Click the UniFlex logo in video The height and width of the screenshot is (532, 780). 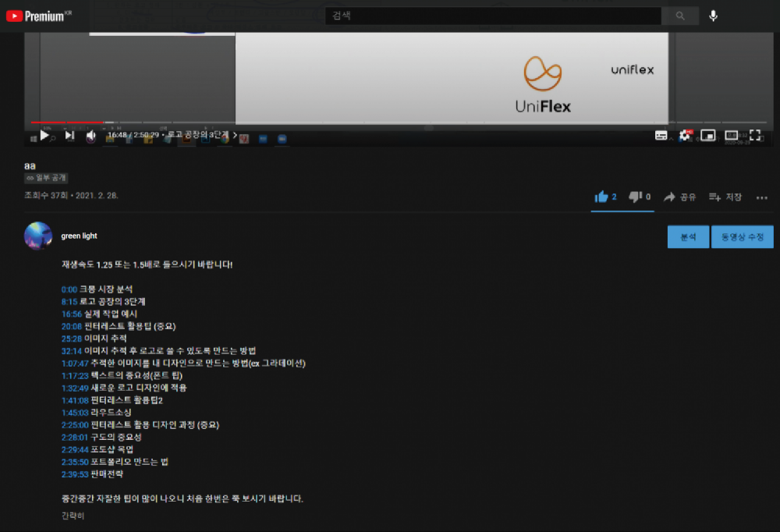click(543, 85)
